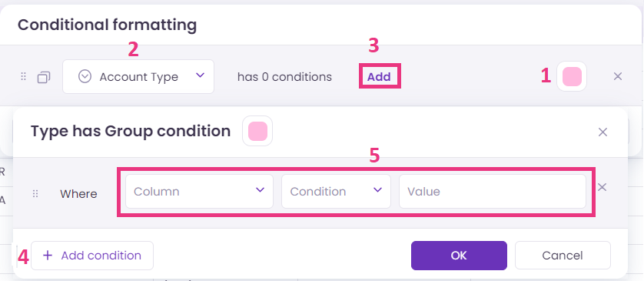Click the plus icon in Add condition
Viewport: 644px width, 281px height.
click(48, 256)
